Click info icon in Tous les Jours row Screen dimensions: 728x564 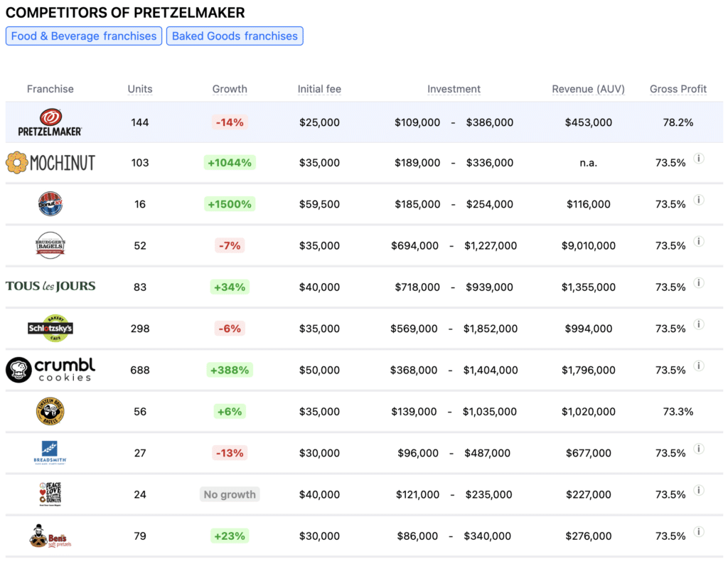point(699,282)
